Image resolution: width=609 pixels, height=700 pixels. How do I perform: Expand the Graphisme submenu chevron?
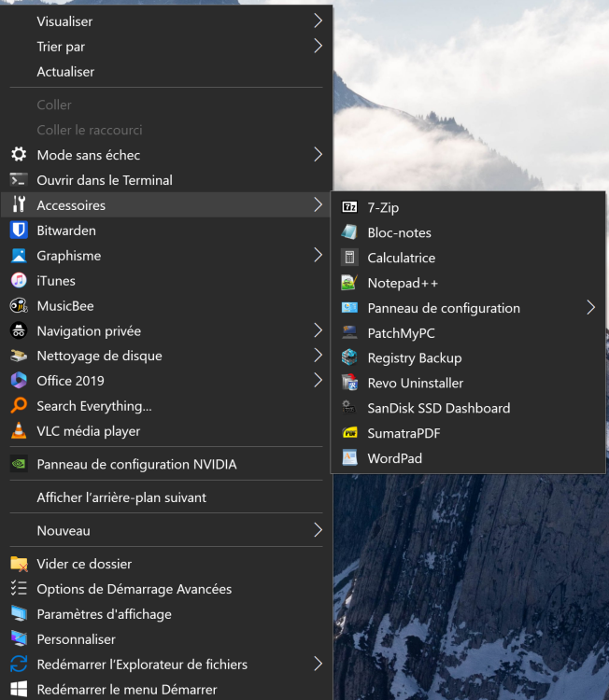318,255
